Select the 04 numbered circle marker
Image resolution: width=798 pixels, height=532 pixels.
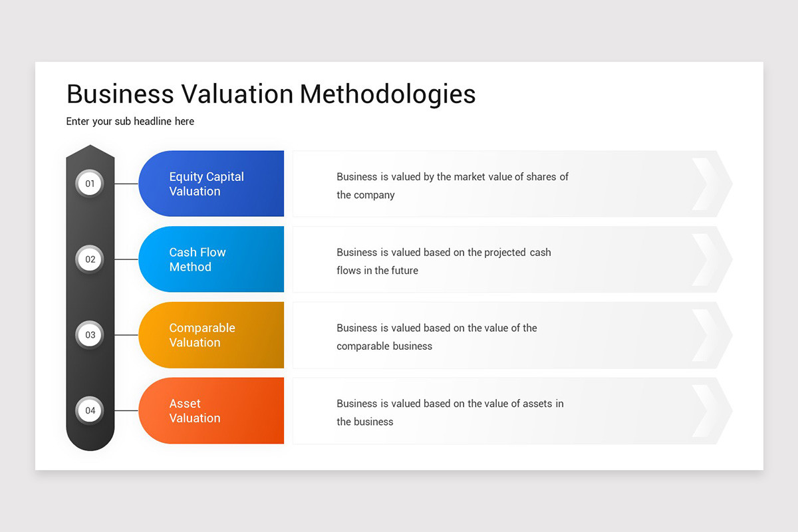click(x=90, y=410)
